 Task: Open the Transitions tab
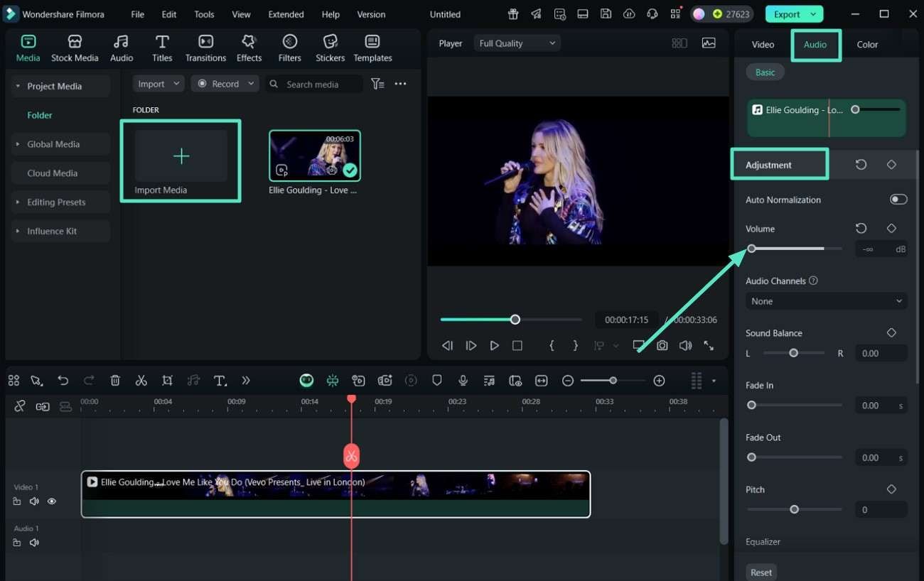tap(205, 48)
